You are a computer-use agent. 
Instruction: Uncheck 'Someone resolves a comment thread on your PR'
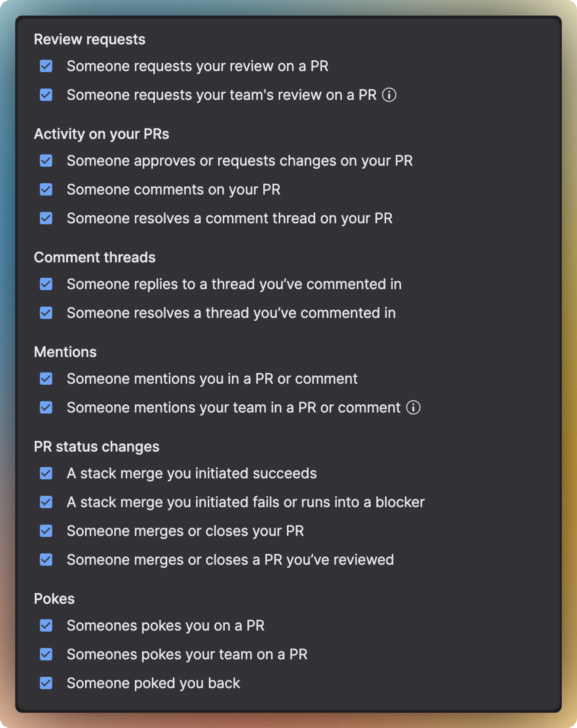46,218
